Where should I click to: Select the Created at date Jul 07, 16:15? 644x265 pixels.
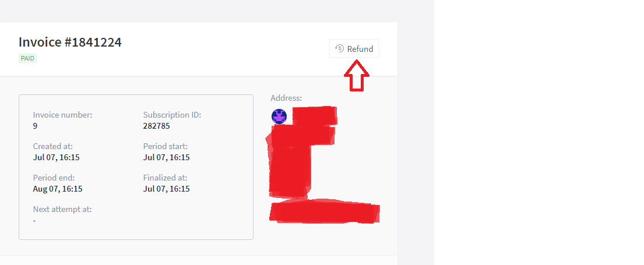pyautogui.click(x=57, y=157)
